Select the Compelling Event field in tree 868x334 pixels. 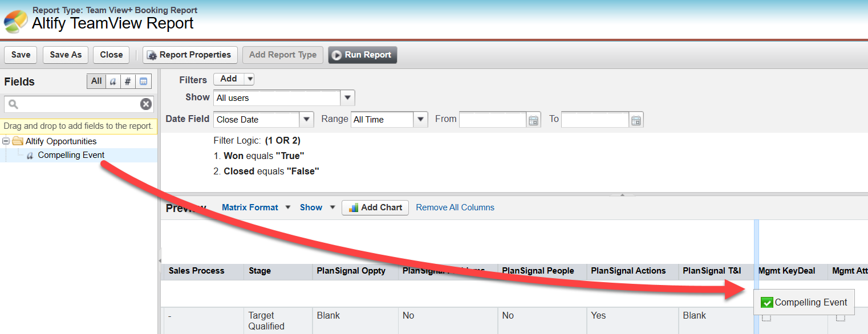click(71, 155)
